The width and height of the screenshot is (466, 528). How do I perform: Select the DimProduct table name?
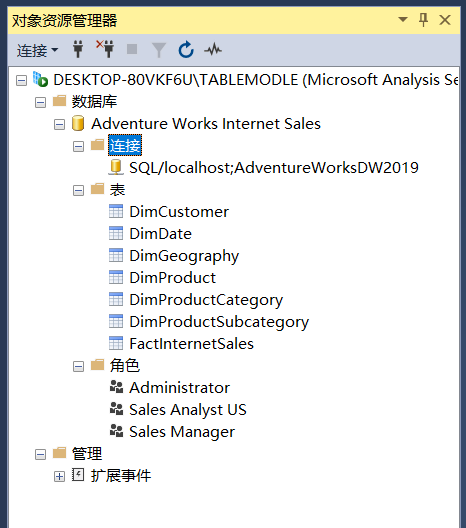tap(172, 278)
